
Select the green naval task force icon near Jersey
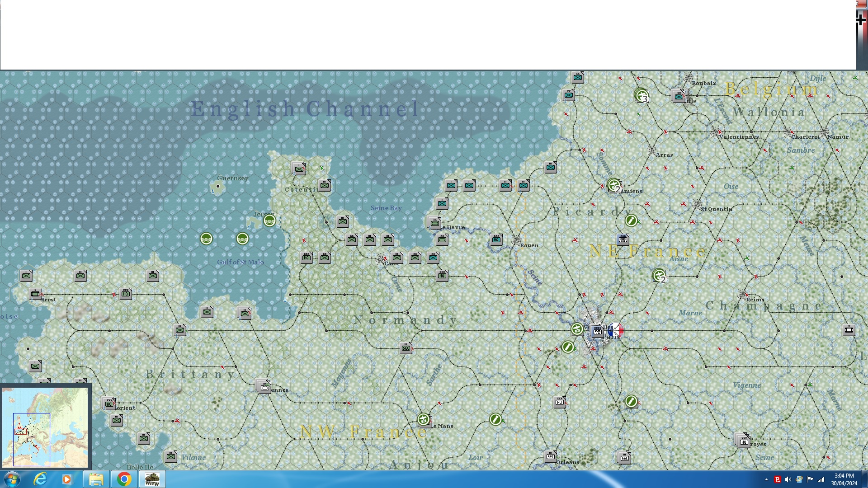point(270,221)
